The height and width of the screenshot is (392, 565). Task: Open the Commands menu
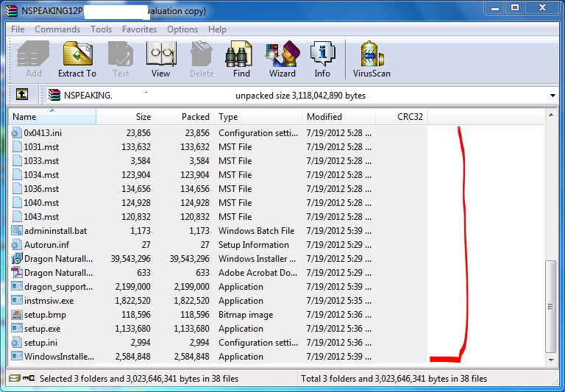tap(57, 29)
